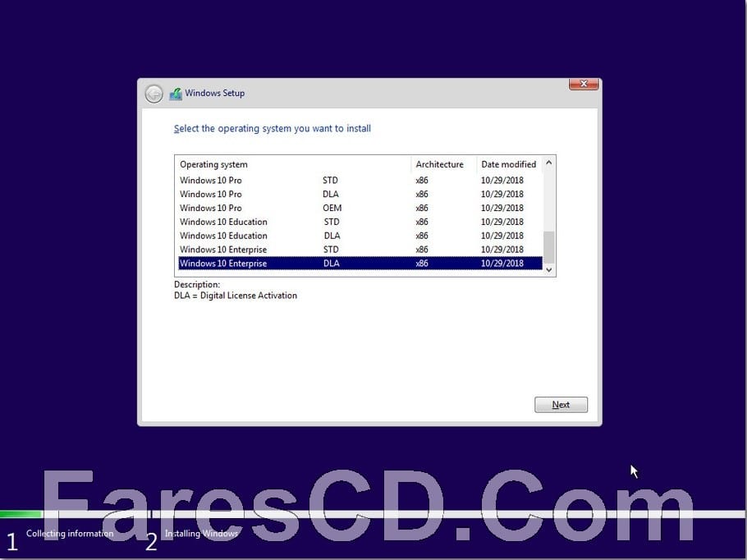747x560 pixels.
Task: Select Windows 10 Pro STD row
Action: tap(360, 180)
